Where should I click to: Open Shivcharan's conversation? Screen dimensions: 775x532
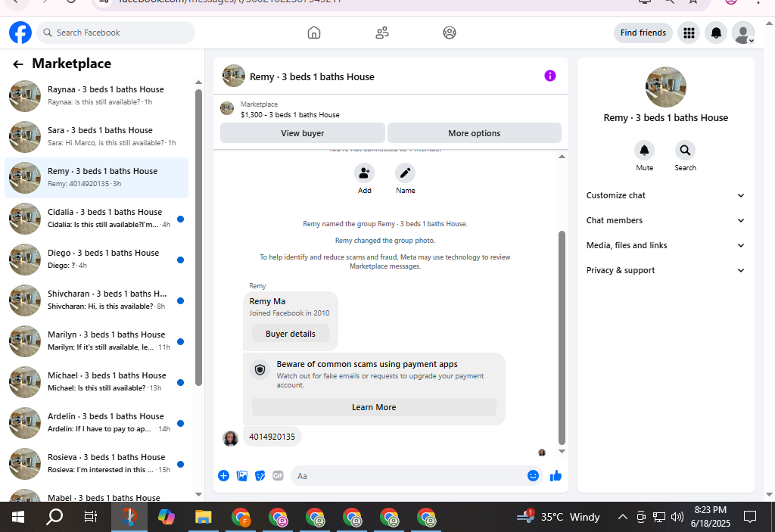[x=97, y=300]
